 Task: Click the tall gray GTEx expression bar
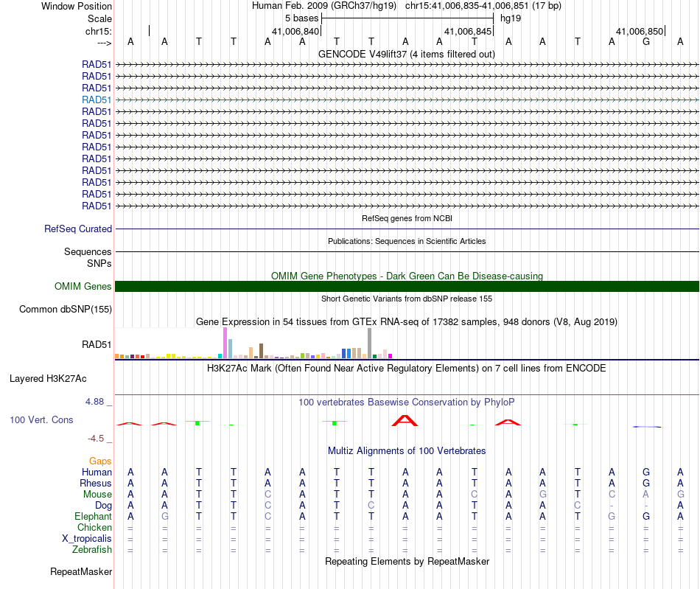click(369, 343)
